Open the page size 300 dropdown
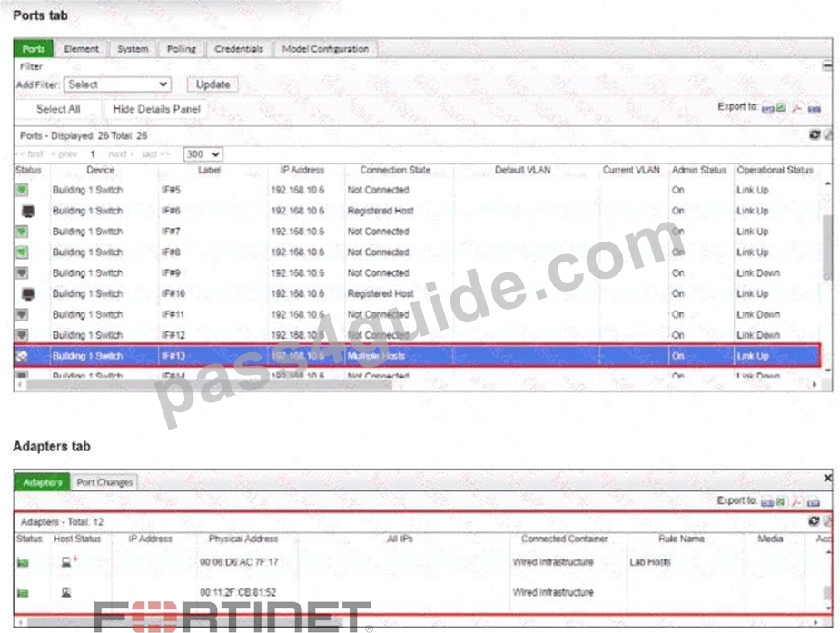Image resolution: width=840 pixels, height=633 pixels. pyautogui.click(x=203, y=154)
